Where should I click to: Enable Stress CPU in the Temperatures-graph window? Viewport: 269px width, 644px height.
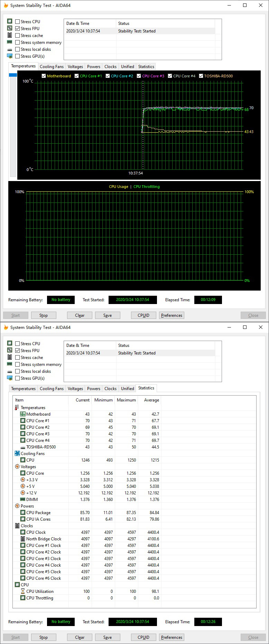(x=17, y=21)
